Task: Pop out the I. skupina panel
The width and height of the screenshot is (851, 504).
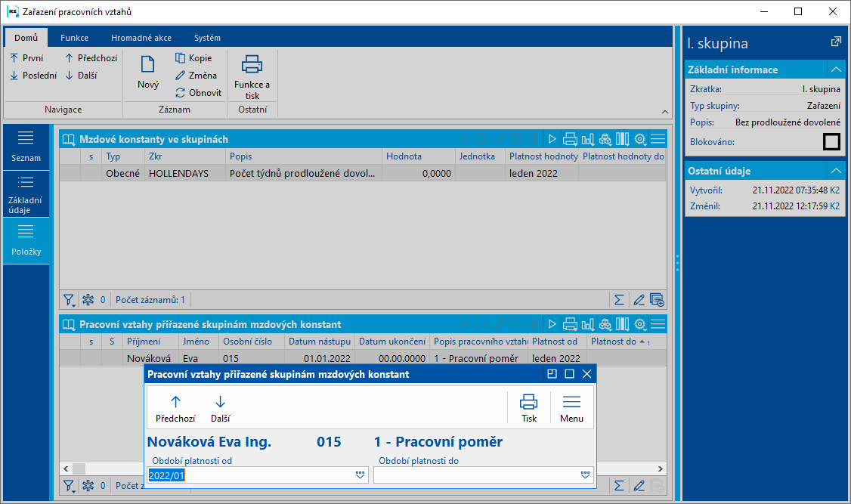Action: pos(836,42)
